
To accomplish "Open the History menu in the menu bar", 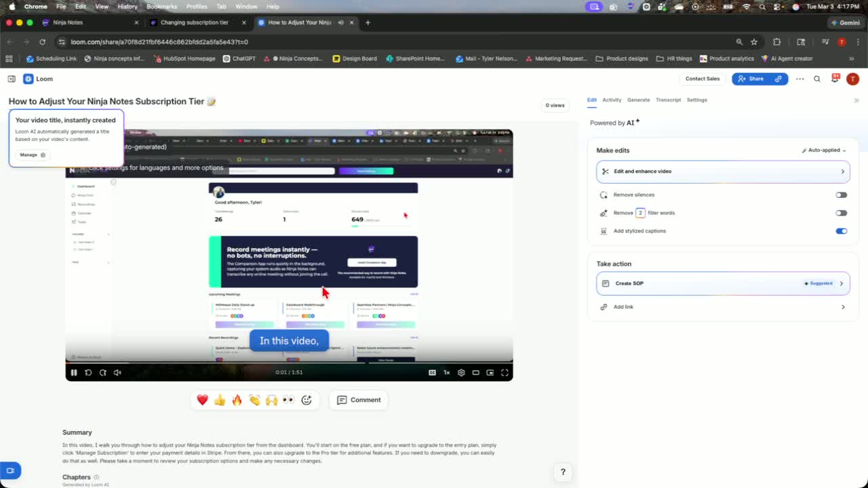I will pyautogui.click(x=127, y=6).
